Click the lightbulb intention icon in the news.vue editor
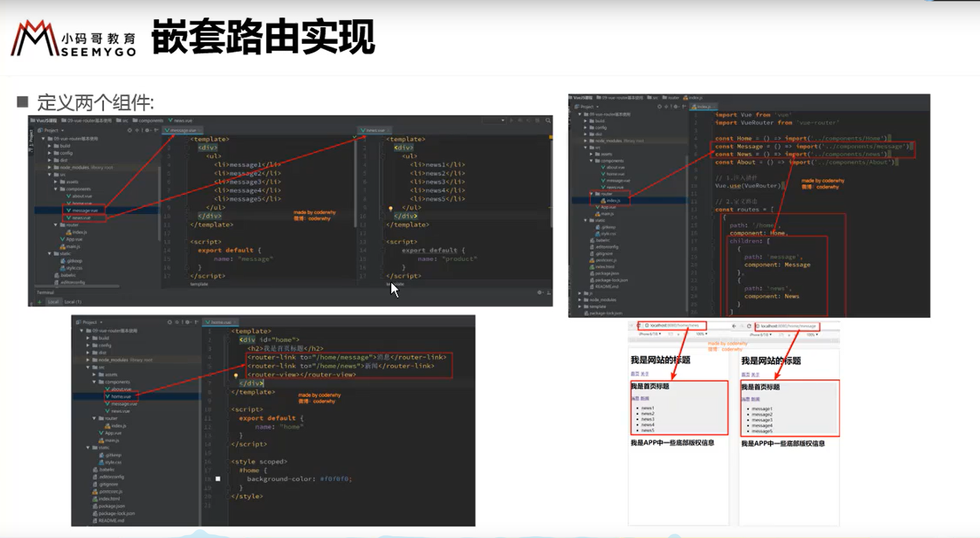The image size is (980, 538). pyautogui.click(x=390, y=208)
